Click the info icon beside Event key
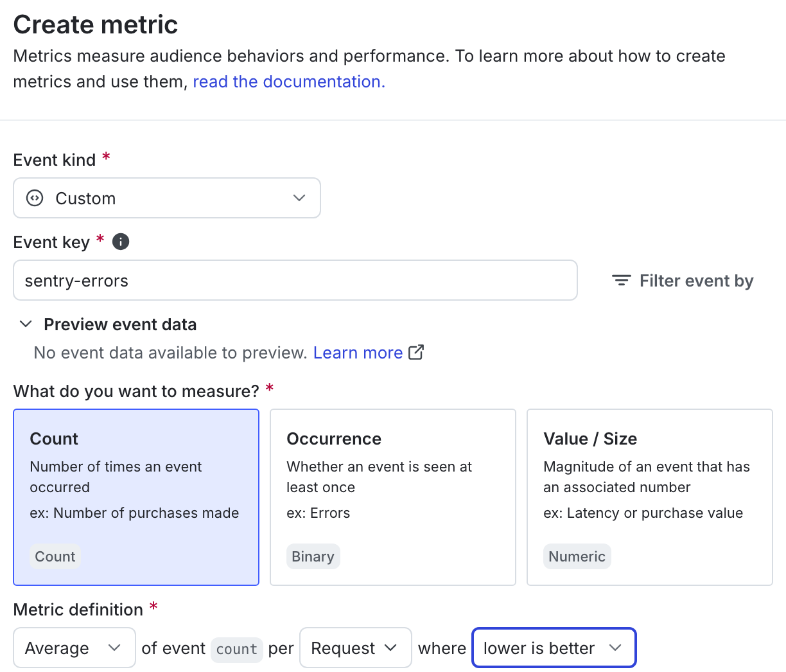 click(120, 242)
